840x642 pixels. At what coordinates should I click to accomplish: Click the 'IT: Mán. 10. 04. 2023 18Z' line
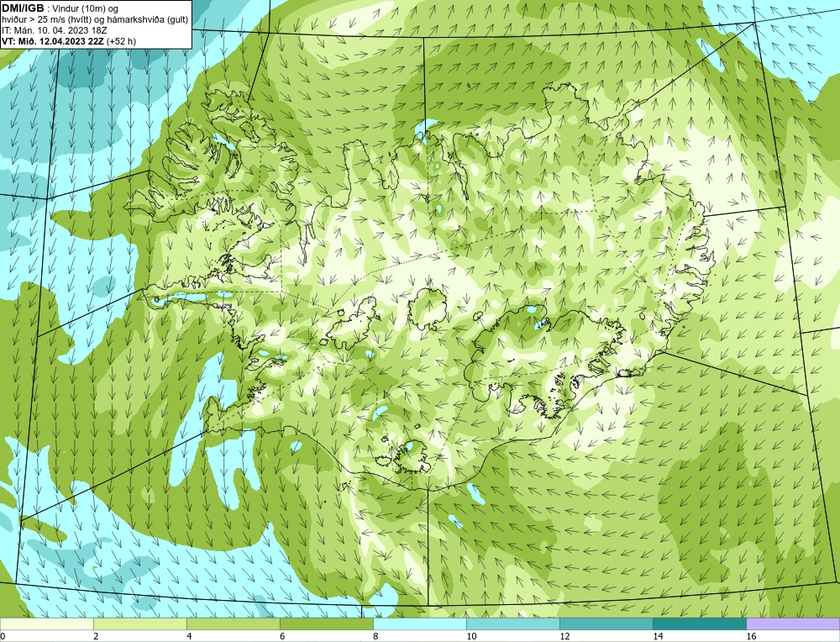click(x=54, y=30)
